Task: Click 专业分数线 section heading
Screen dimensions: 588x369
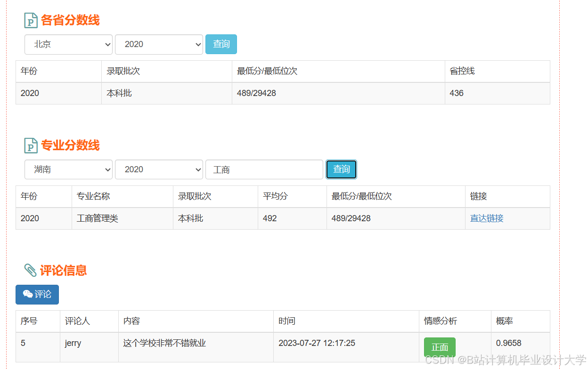Action: coord(70,145)
